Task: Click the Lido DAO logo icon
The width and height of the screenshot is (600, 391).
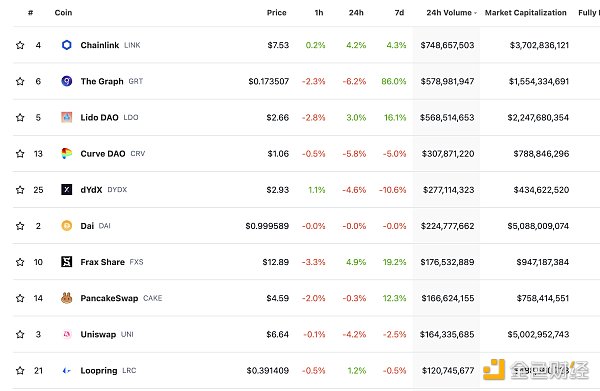Action: [x=67, y=117]
